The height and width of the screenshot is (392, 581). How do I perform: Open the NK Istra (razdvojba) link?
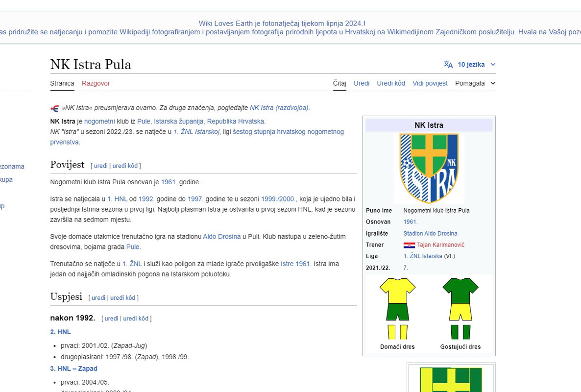tap(279, 108)
